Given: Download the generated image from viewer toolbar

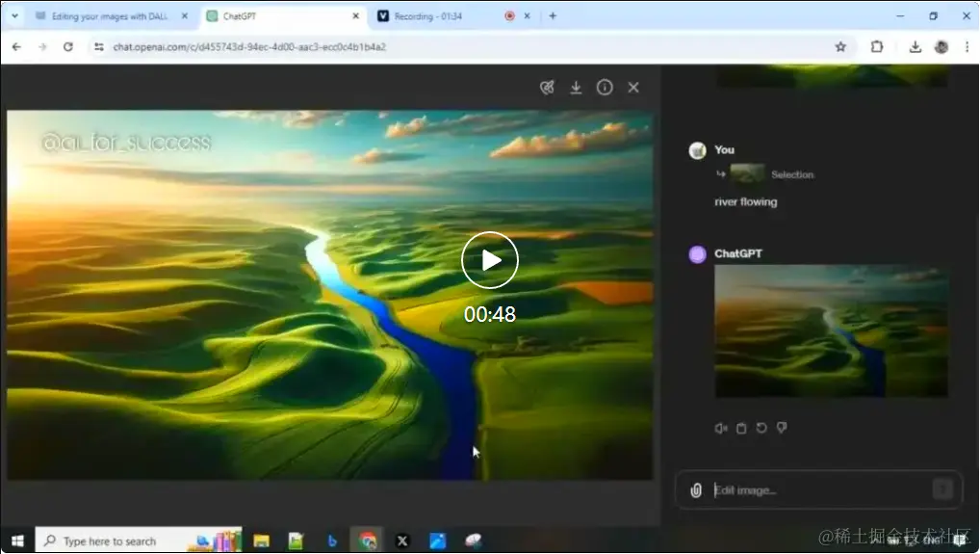Looking at the screenshot, I should coord(576,88).
